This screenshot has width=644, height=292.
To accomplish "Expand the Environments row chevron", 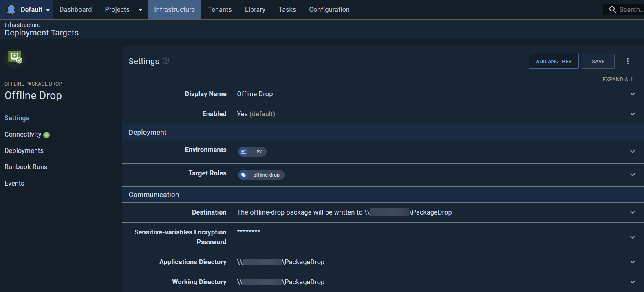I will pyautogui.click(x=633, y=151).
